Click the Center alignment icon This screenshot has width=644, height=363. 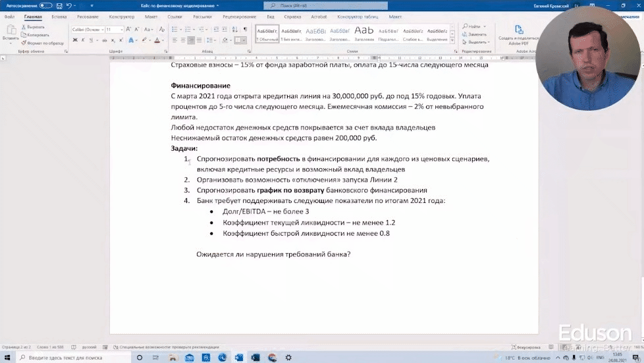[x=183, y=40]
